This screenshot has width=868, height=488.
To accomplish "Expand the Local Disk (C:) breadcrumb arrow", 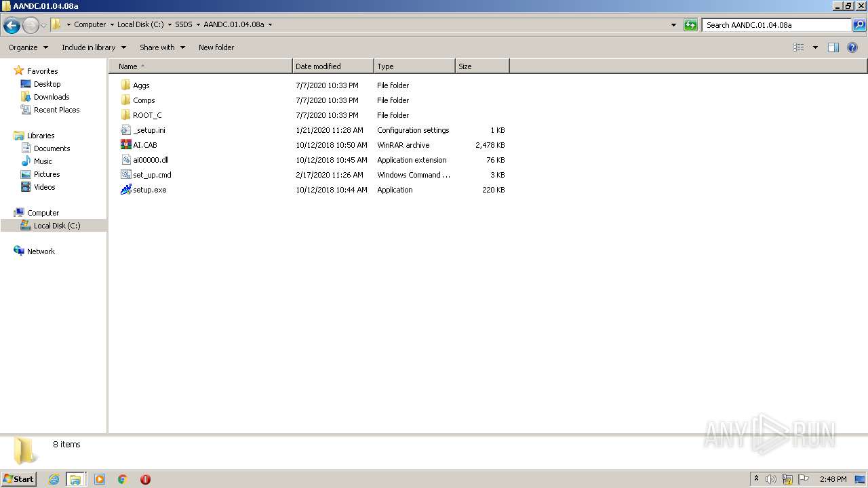I will [170, 24].
